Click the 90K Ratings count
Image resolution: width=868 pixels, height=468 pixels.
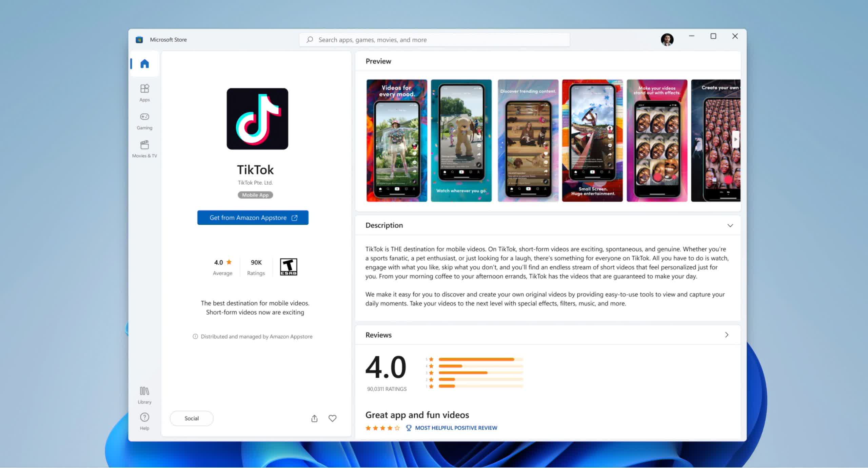point(256,267)
